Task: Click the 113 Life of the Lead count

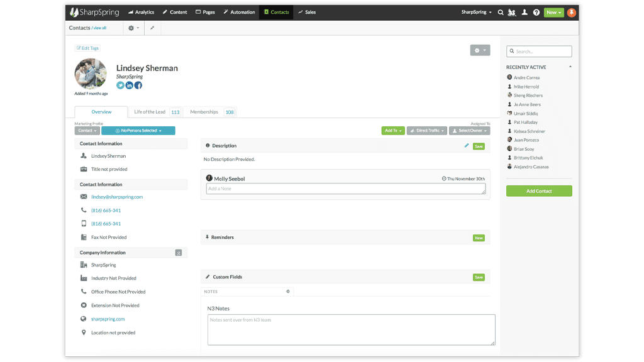Action: [175, 112]
